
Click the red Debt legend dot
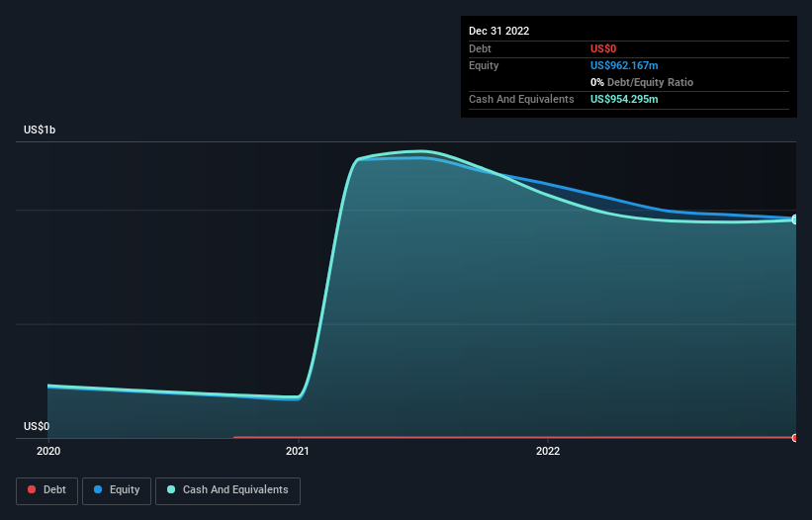point(32,489)
